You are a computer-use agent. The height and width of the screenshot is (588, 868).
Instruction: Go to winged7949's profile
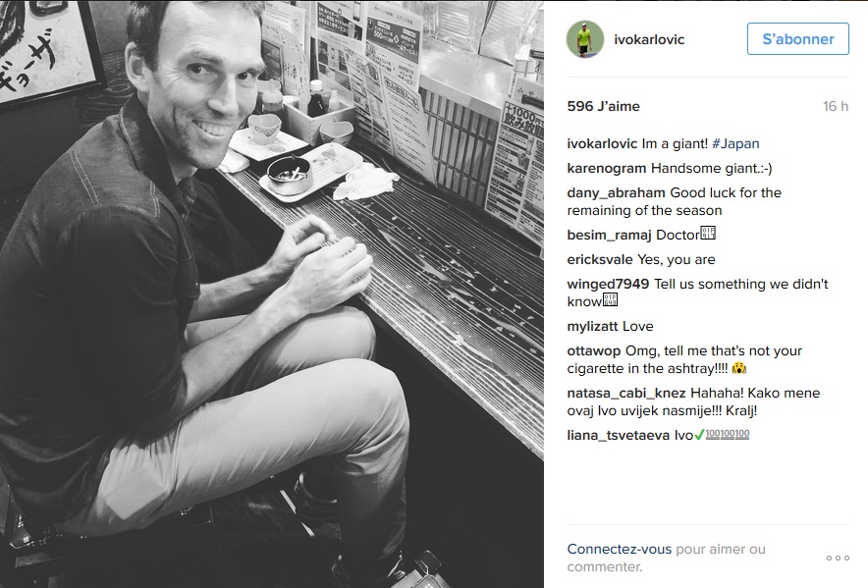point(608,284)
